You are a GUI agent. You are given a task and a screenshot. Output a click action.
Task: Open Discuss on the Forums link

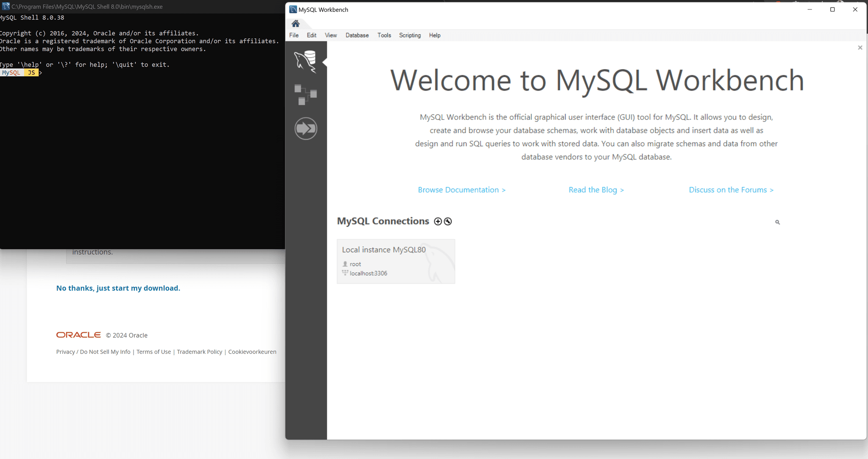point(731,190)
